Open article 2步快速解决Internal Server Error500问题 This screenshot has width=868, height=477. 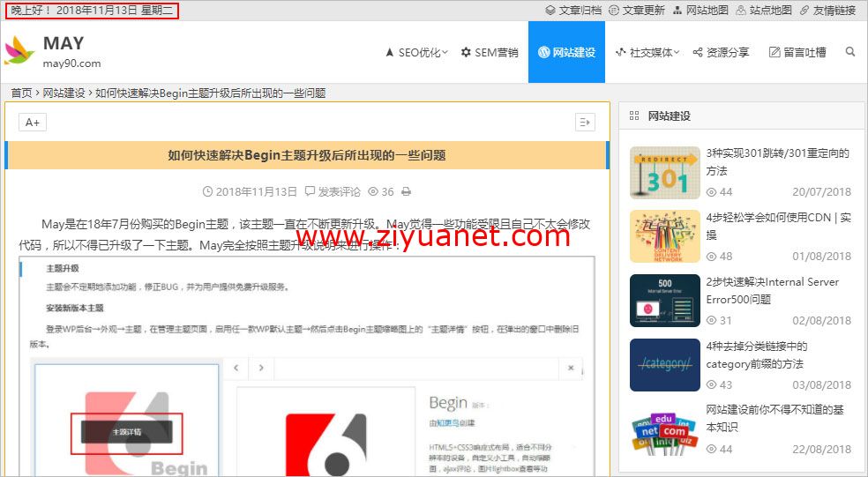pyautogui.click(x=773, y=290)
